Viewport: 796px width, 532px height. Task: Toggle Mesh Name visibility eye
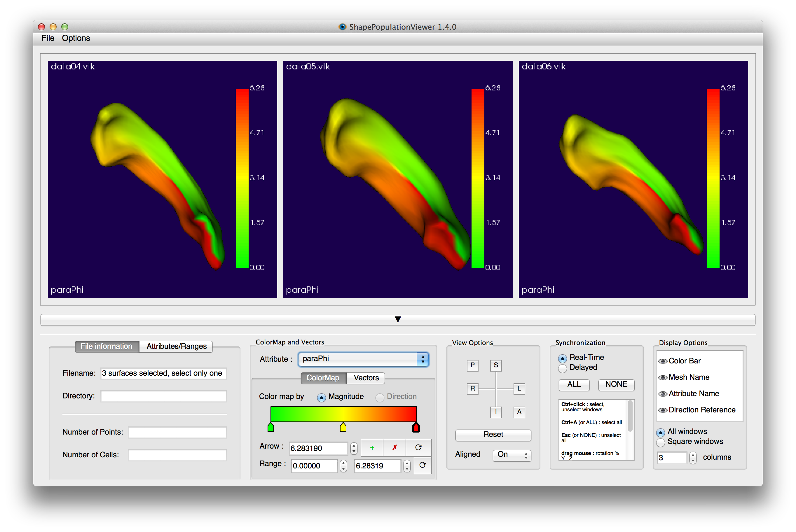662,377
